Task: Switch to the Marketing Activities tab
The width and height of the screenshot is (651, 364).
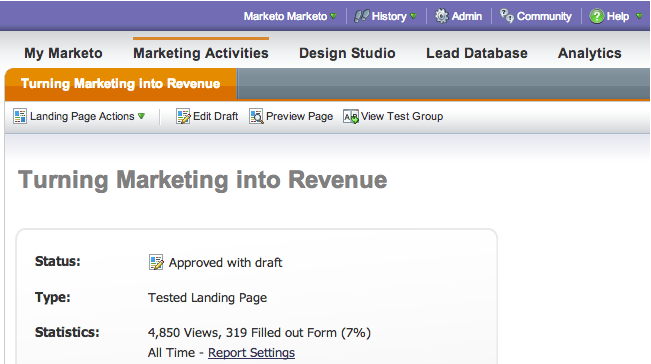Action: point(201,53)
